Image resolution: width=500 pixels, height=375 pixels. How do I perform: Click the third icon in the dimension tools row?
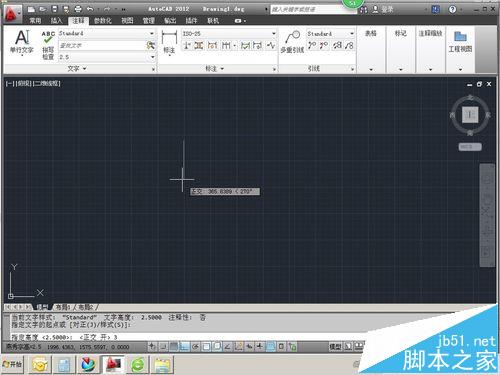212,45
